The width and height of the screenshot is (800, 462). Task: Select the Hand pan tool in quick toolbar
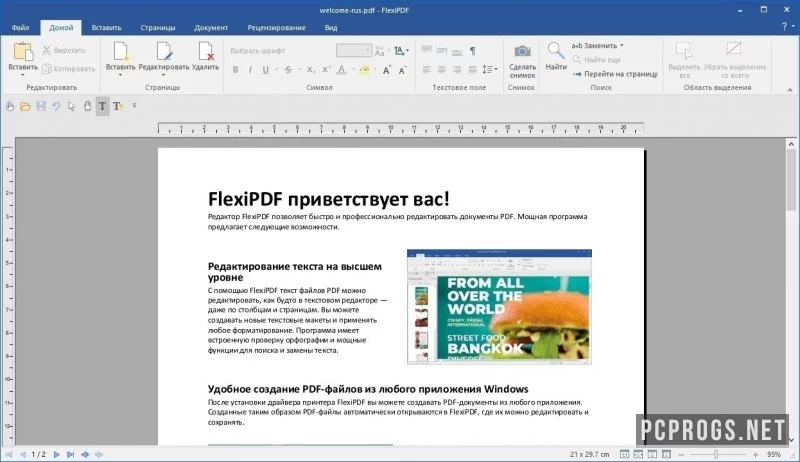[87, 106]
